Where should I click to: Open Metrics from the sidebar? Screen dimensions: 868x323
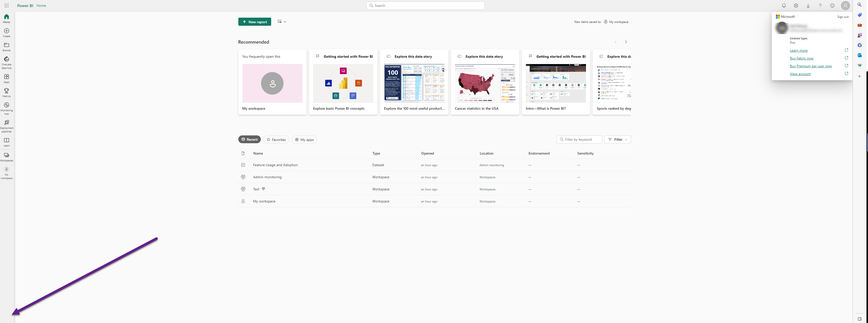point(6,91)
